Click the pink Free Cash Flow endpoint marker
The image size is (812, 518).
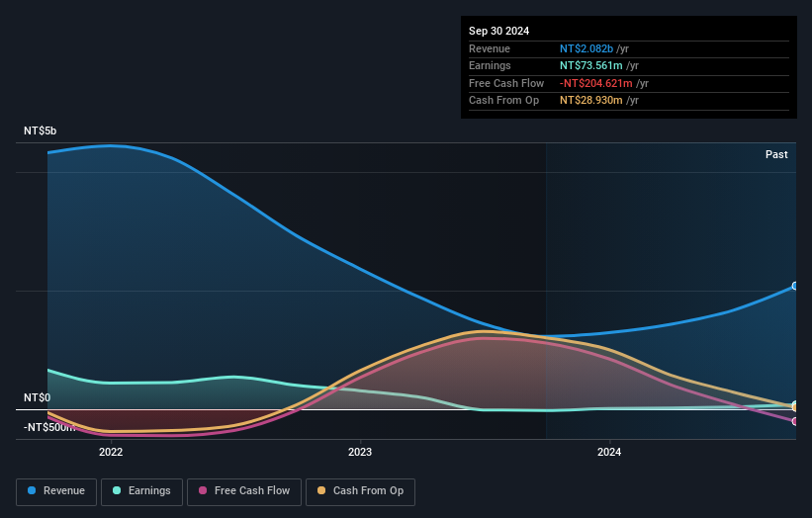(x=795, y=421)
